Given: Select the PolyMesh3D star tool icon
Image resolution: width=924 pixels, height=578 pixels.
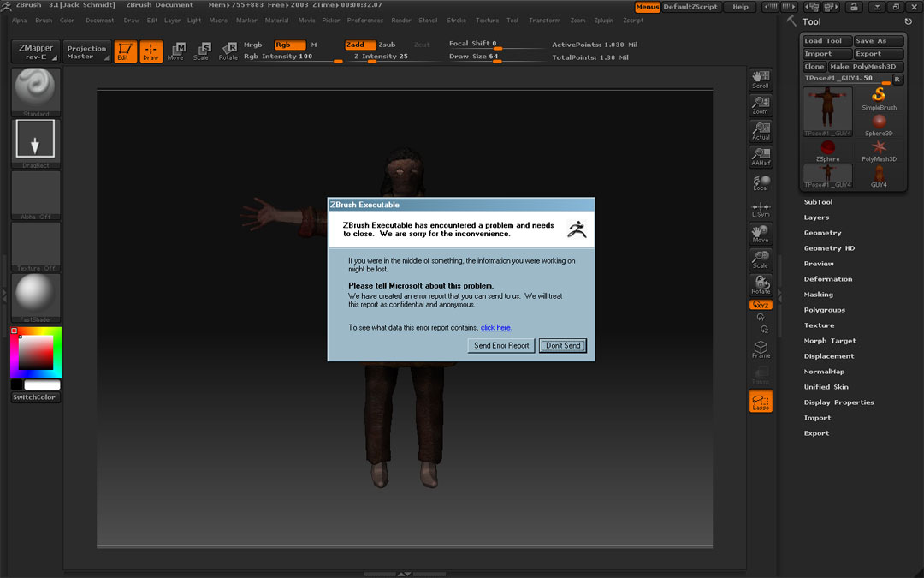Looking at the screenshot, I should tap(880, 151).
